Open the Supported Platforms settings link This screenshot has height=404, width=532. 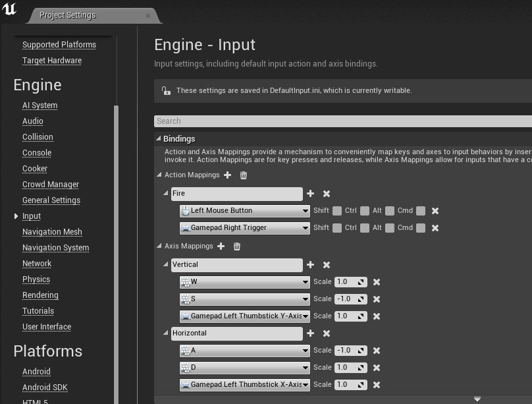[x=58, y=44]
